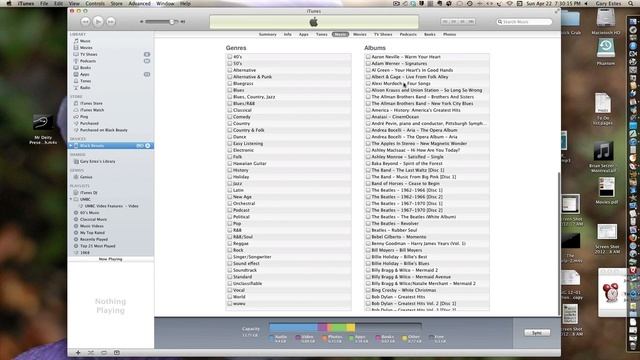Viewport: 640px width, 360px height.
Task: Check the Alternative genre checkbox
Action: (229, 70)
